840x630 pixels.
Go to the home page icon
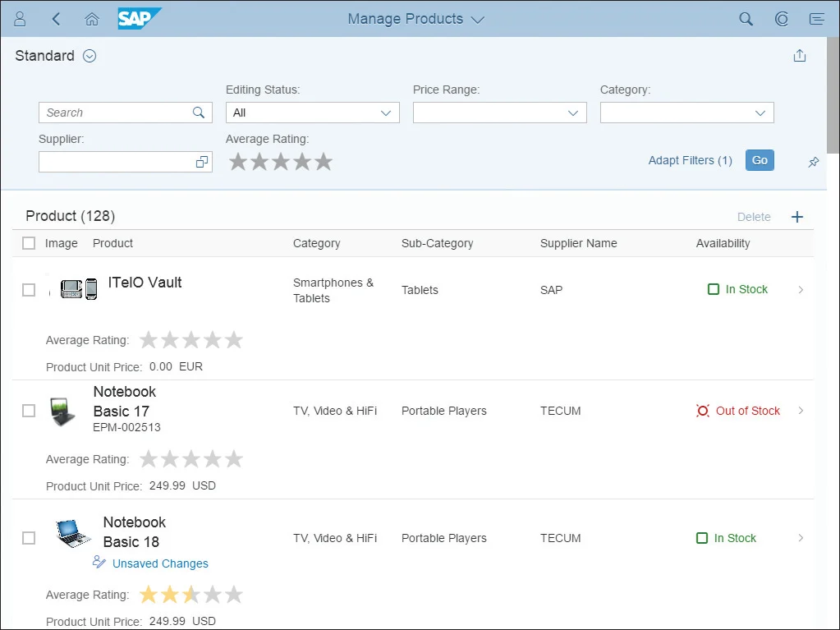pos(92,19)
